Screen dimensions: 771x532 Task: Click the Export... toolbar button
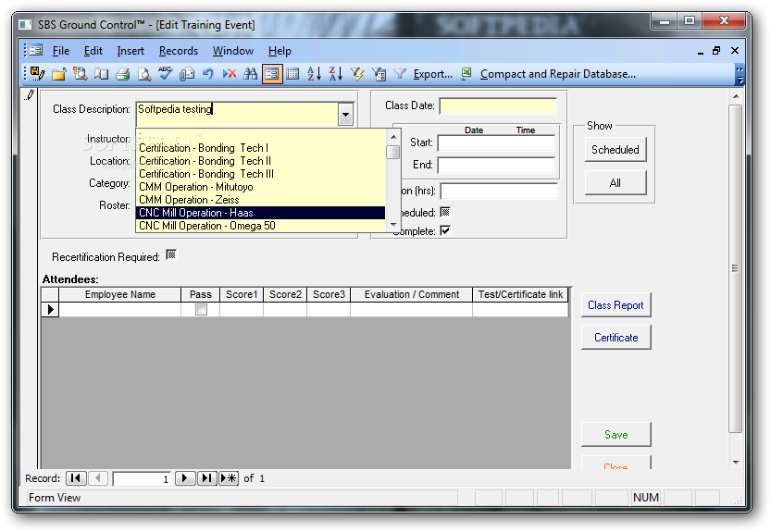433,74
